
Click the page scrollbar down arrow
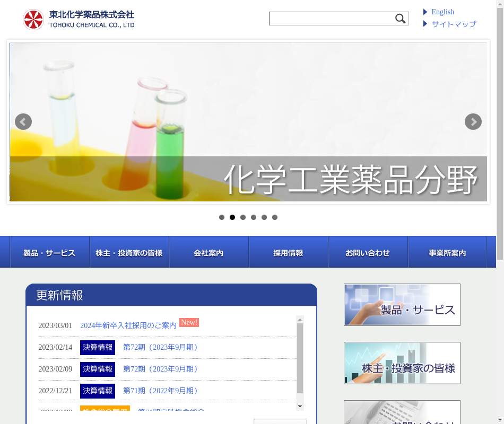pos(500,420)
